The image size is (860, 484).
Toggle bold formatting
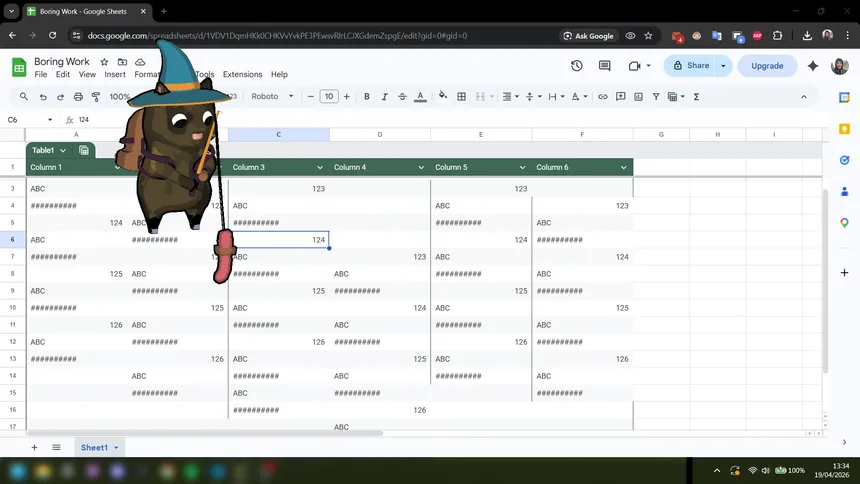pyautogui.click(x=367, y=97)
